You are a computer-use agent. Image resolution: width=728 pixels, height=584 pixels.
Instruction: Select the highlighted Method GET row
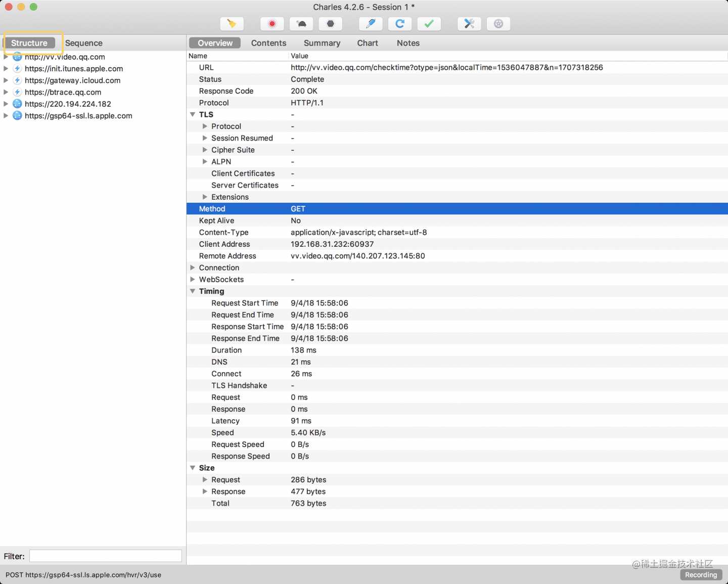click(x=457, y=209)
